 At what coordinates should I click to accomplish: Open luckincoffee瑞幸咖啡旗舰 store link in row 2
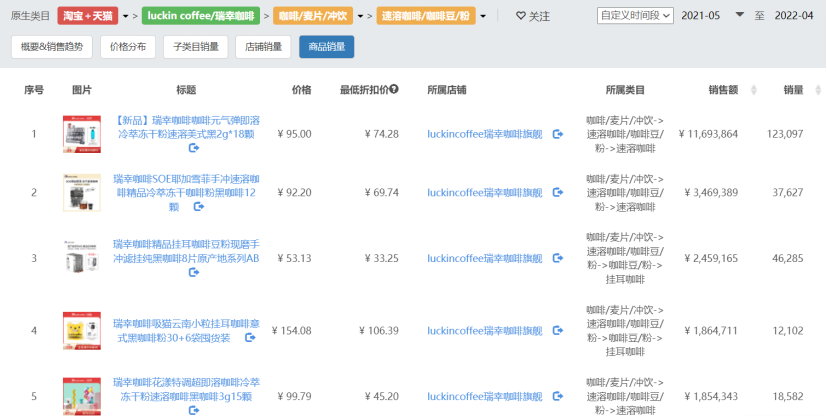(485, 192)
